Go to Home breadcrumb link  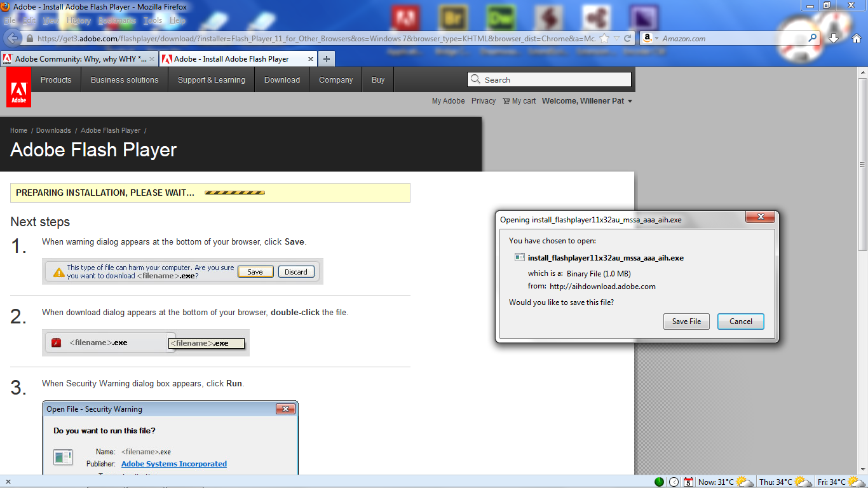(x=18, y=130)
